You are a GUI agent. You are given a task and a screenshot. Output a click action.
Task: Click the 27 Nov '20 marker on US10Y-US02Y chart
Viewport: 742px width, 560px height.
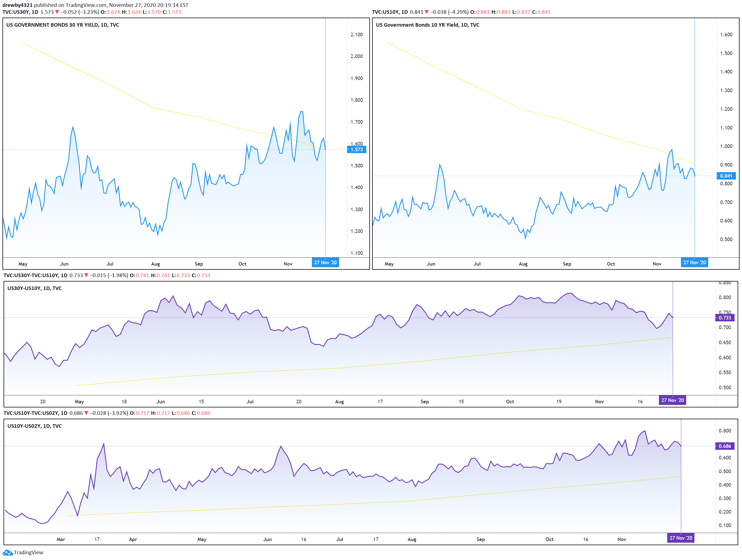(681, 538)
